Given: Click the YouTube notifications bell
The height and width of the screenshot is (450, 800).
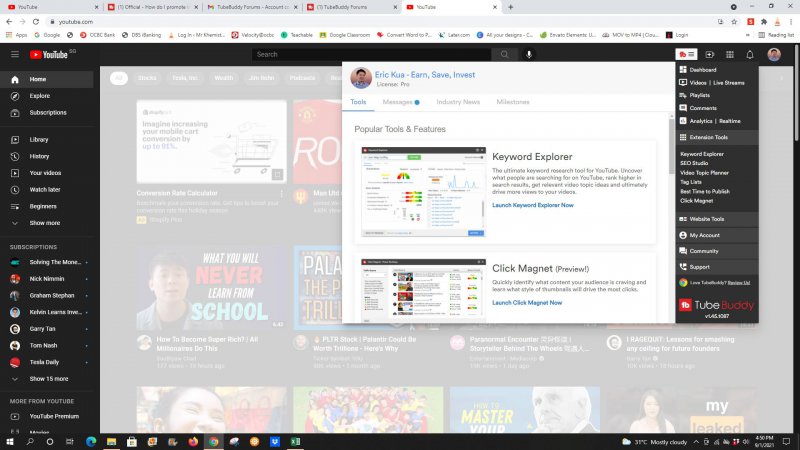Looking at the screenshot, I should [x=750, y=54].
